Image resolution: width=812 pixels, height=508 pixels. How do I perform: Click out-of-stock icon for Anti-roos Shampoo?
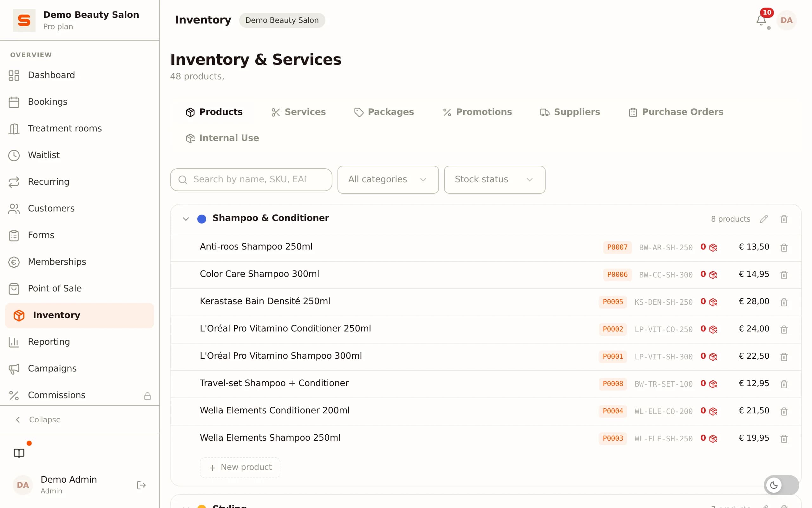(713, 248)
